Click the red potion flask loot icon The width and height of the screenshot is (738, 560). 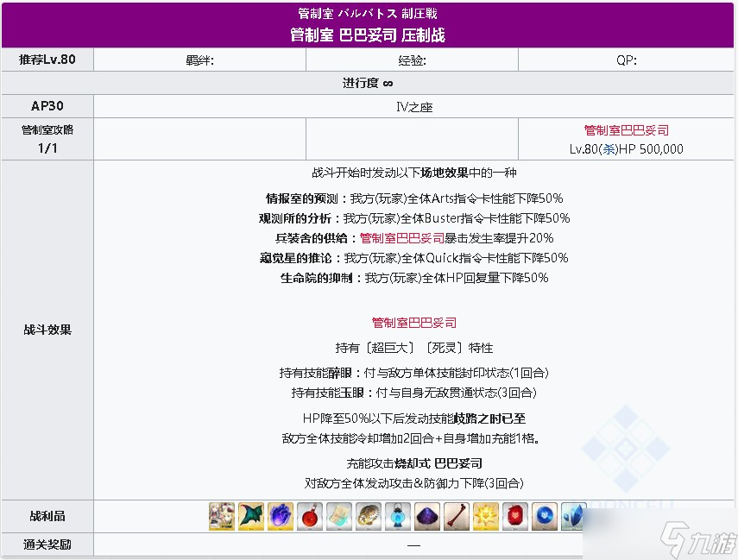click(310, 516)
